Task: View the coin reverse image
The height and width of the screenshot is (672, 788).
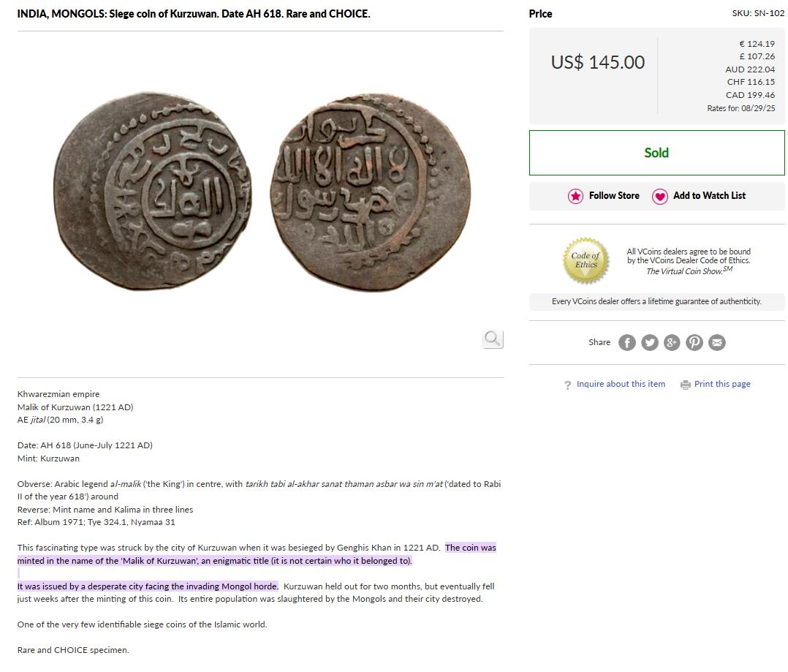Action: (371, 192)
